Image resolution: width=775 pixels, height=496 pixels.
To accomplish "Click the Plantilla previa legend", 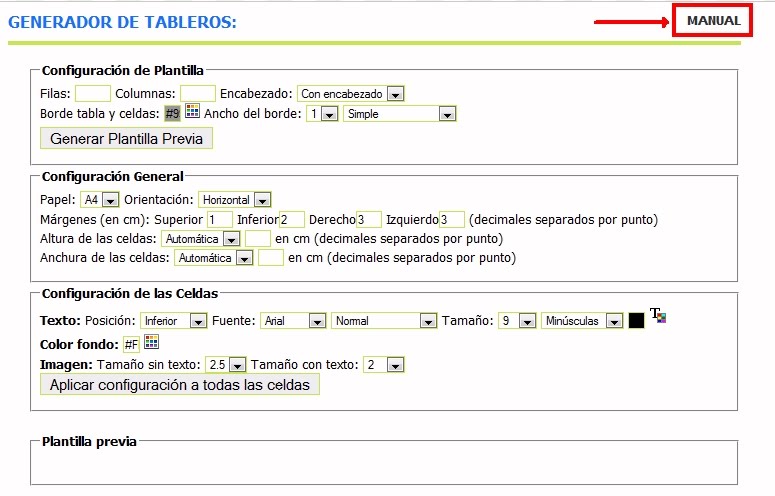I will point(89,441).
